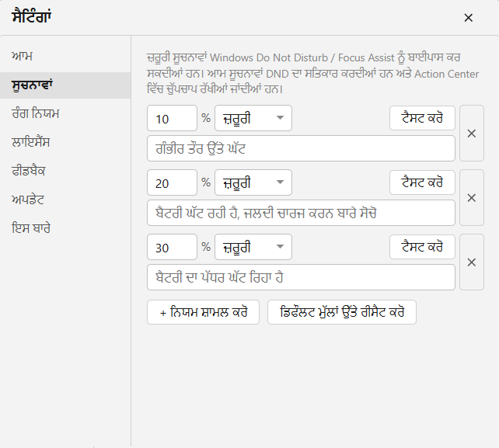
Task: Remove the 10% notification rule
Action: (472, 134)
